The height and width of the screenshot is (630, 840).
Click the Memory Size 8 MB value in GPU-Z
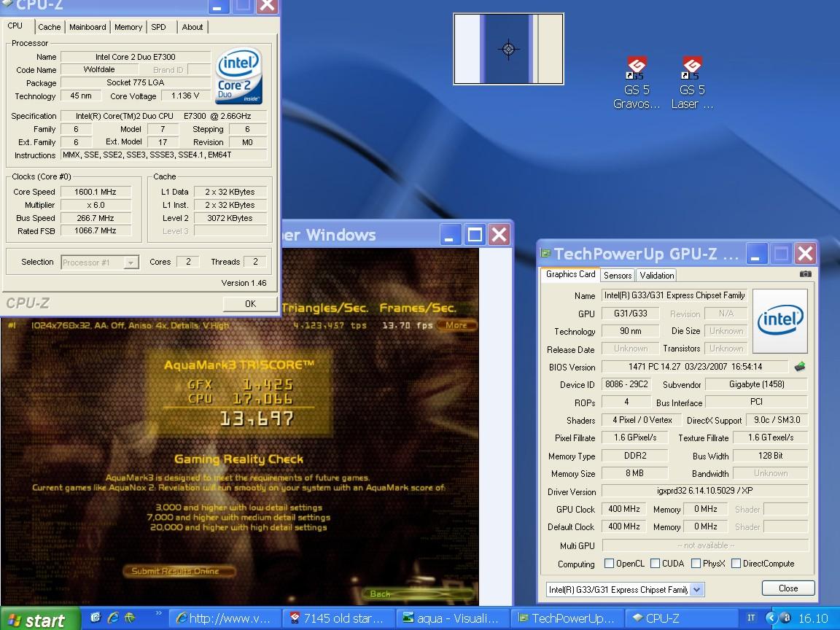tap(635, 473)
